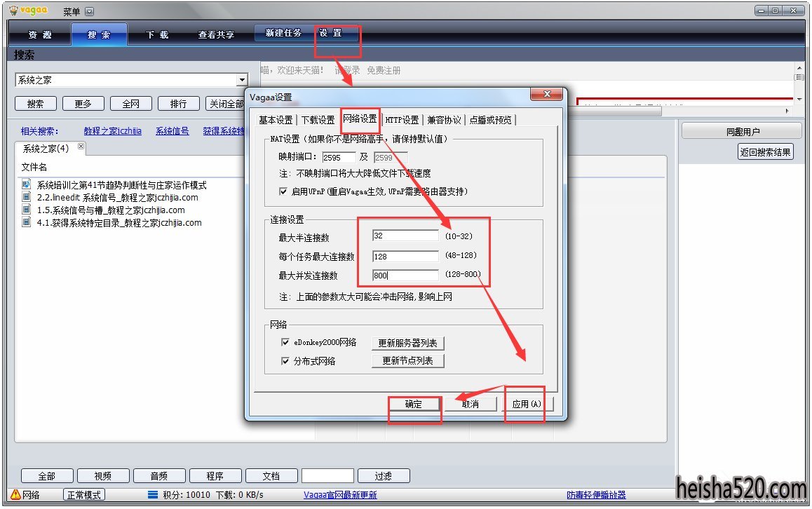Image resolution: width=812 pixels, height=509 pixels.
Task: Click file icon of 系统培训之第41节 row
Action: click(27, 184)
